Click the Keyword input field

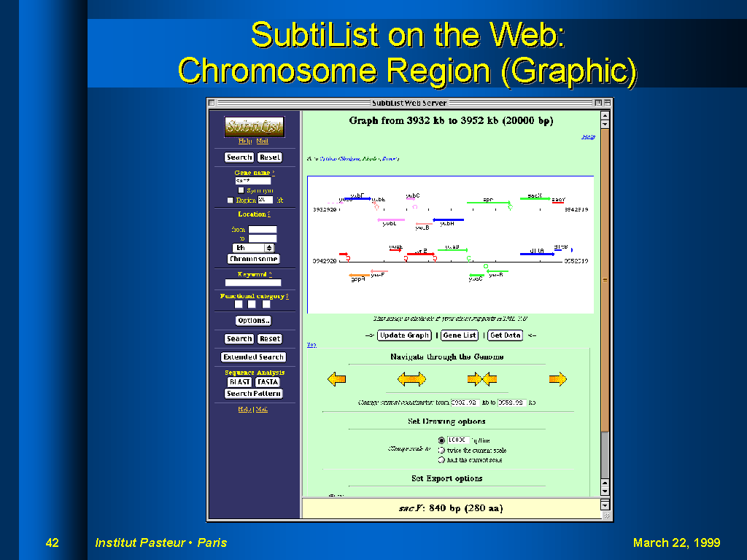tap(253, 282)
